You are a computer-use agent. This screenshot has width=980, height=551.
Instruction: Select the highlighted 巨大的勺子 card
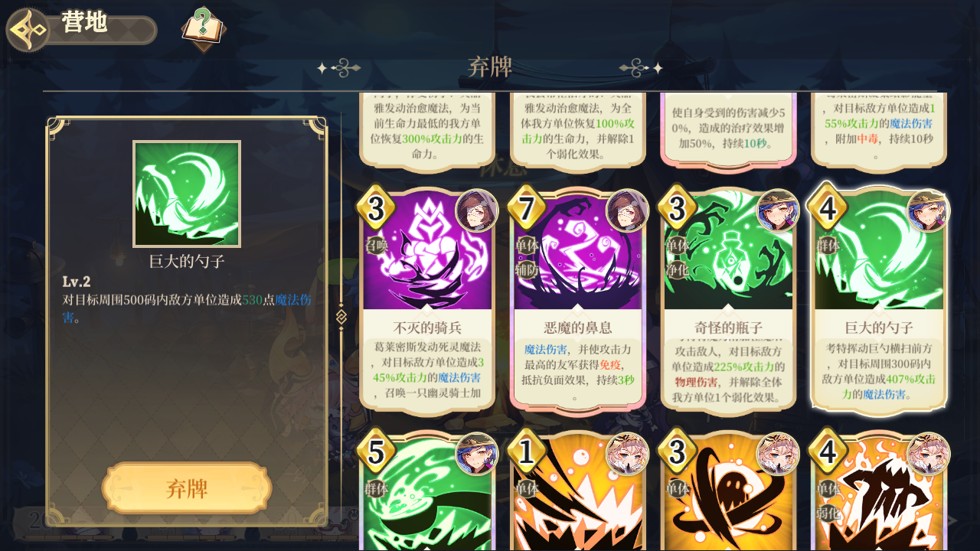(879, 298)
